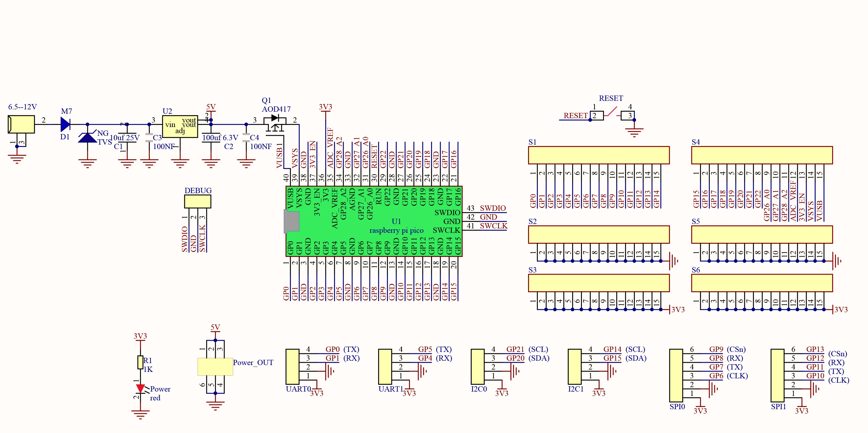This screenshot has height=433, width=868.
Task: Select the SWDIO net label at pin 43
Action: tap(493, 208)
